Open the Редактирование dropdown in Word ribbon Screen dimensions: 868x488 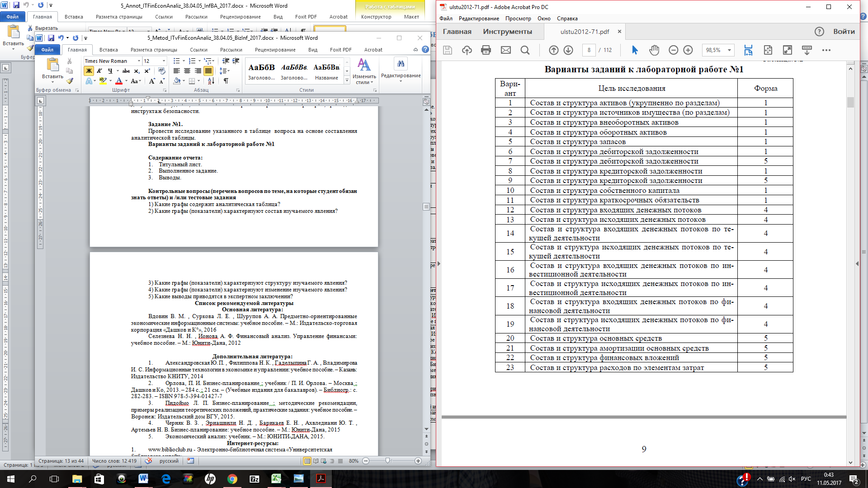tap(401, 70)
